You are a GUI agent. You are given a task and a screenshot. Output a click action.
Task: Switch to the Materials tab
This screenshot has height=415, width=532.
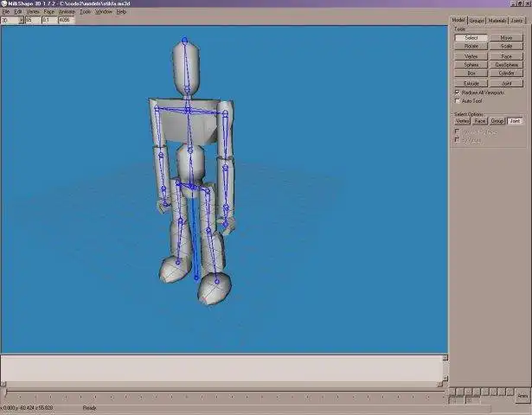497,21
